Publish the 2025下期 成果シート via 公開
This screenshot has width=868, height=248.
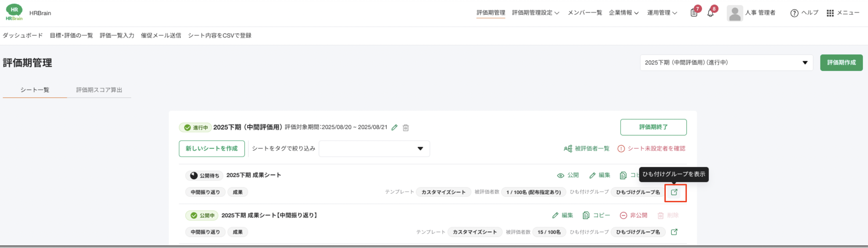[x=568, y=175]
